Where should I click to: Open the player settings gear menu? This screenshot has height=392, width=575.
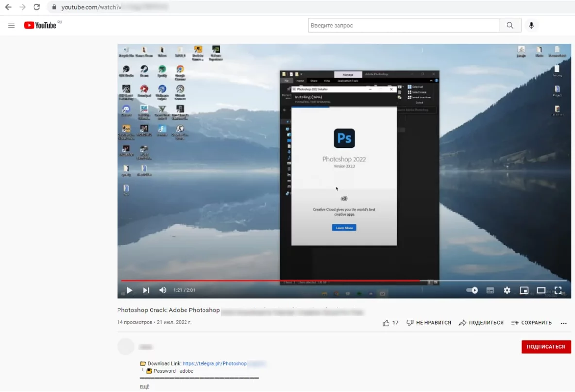(x=507, y=290)
